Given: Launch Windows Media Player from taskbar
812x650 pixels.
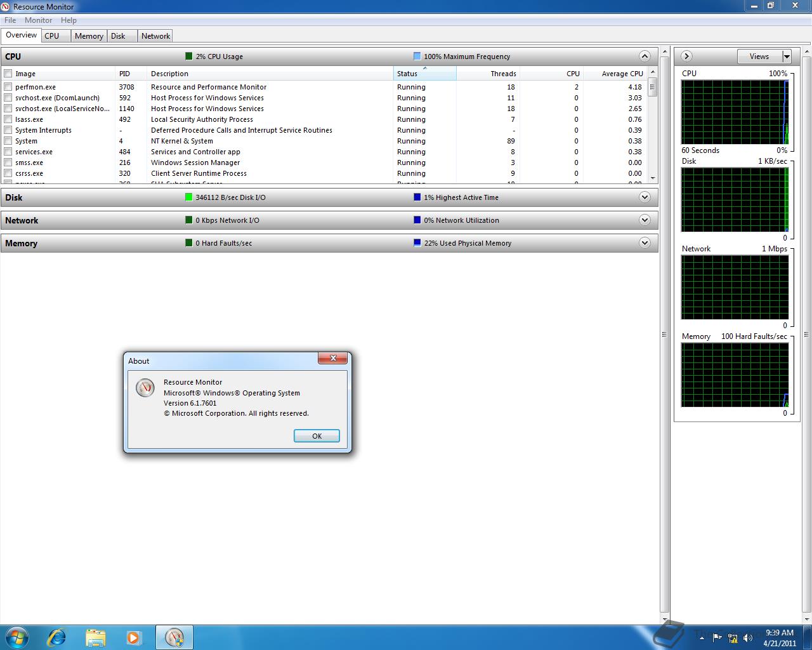Looking at the screenshot, I should [134, 637].
